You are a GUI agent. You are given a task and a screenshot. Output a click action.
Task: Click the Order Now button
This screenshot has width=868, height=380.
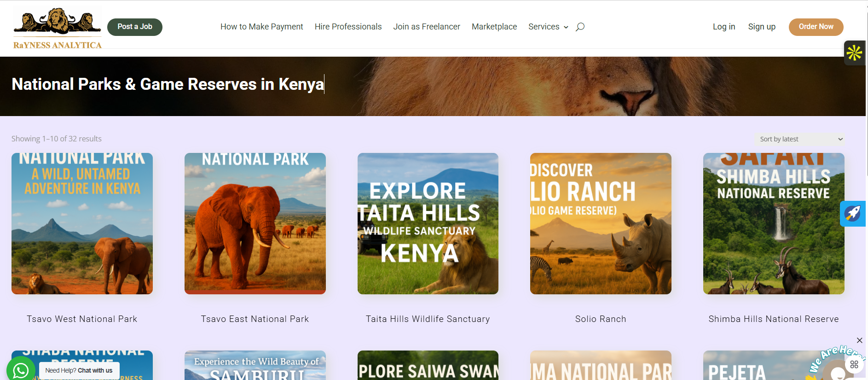(816, 27)
